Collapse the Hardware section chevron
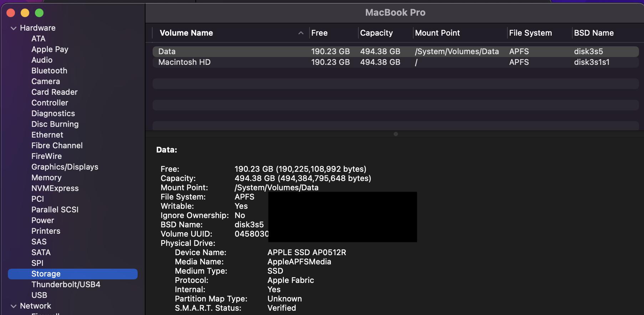The height and width of the screenshot is (315, 644). click(x=14, y=28)
